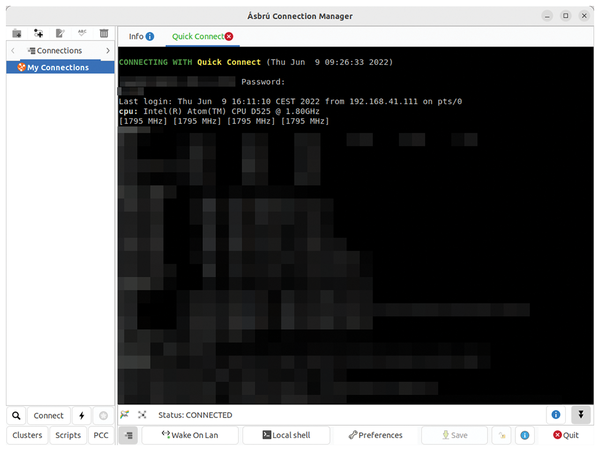600x451 pixels.
Task: Click the search magnifier icon
Action: [x=16, y=415]
